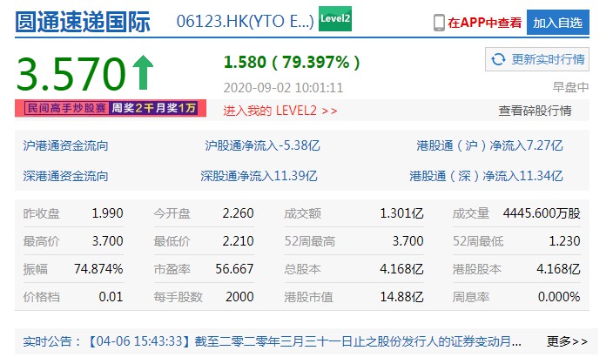
Task: Open 深港通资金流向 link
Action: [65, 176]
